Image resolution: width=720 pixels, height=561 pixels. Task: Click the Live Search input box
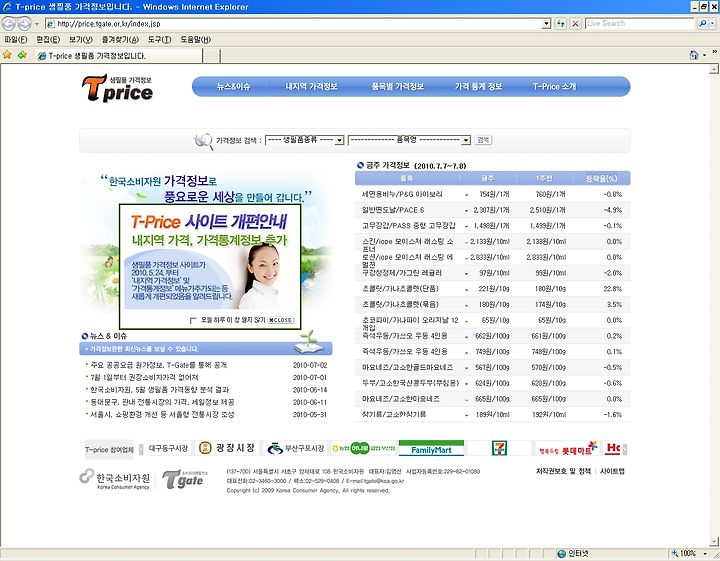point(640,23)
